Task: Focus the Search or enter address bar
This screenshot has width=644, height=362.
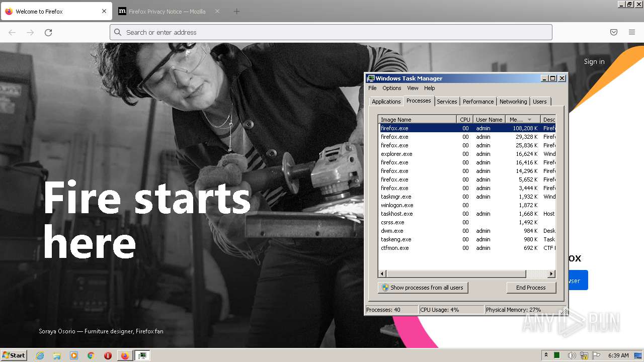Action: (331, 32)
